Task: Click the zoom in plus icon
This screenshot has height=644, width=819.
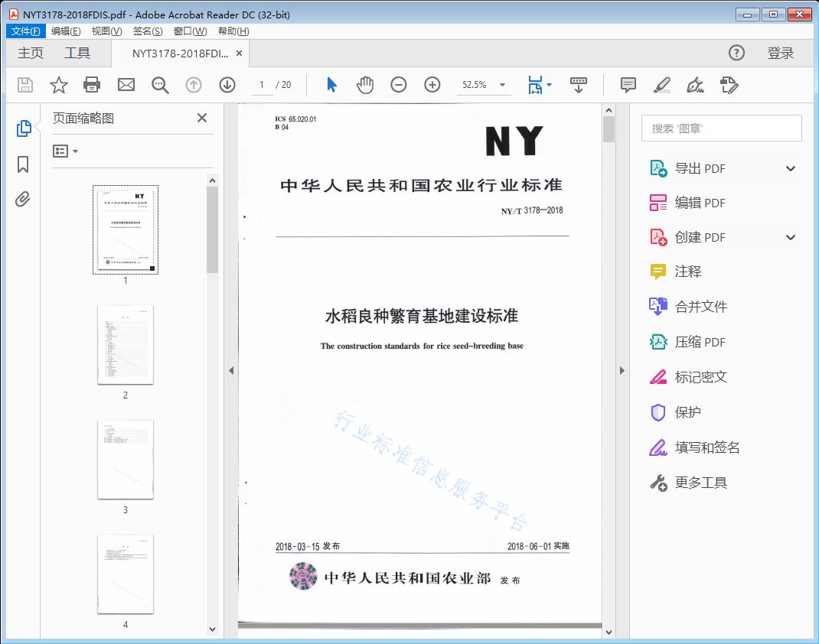Action: coord(432,85)
